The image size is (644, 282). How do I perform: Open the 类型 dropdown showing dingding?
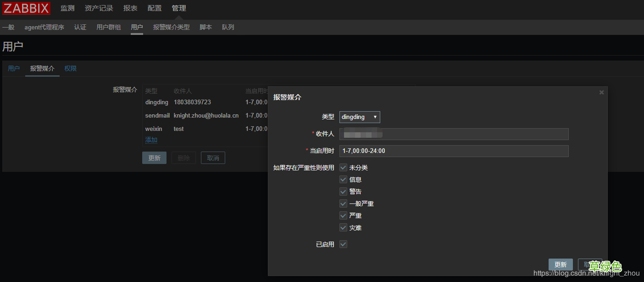tap(359, 117)
